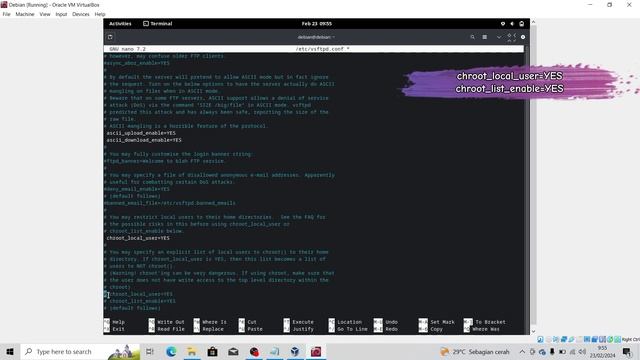The height and width of the screenshot is (360, 640).
Task: Click the uncommented chroot_local_user=YES line
Action: pos(138,238)
